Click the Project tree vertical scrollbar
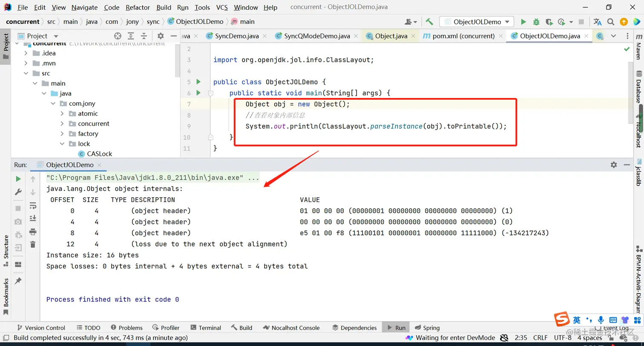 coord(178,60)
